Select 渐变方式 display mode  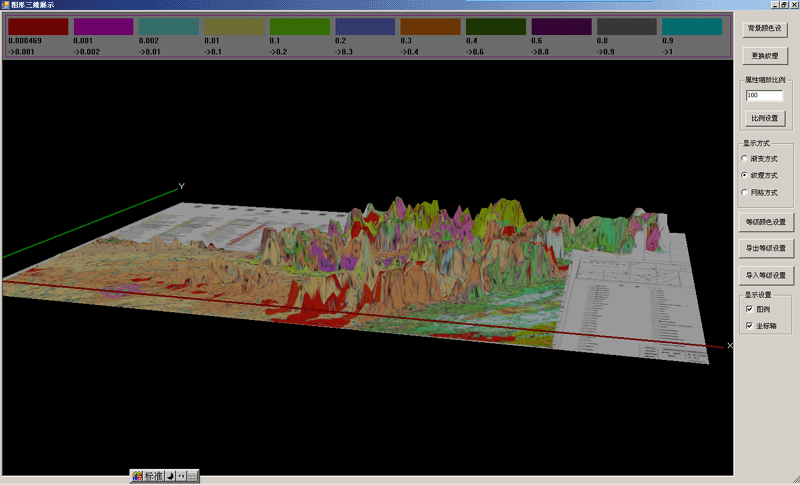[744, 158]
